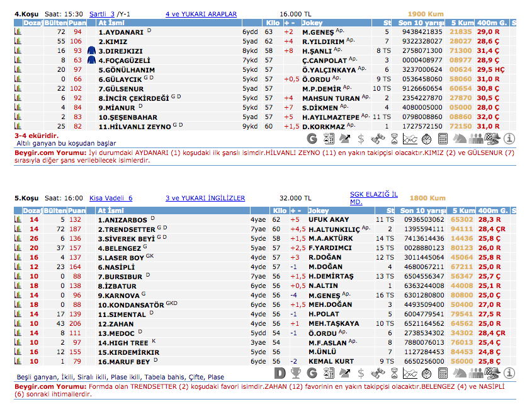Click the binoculars icon under race 4

(x=378, y=139)
